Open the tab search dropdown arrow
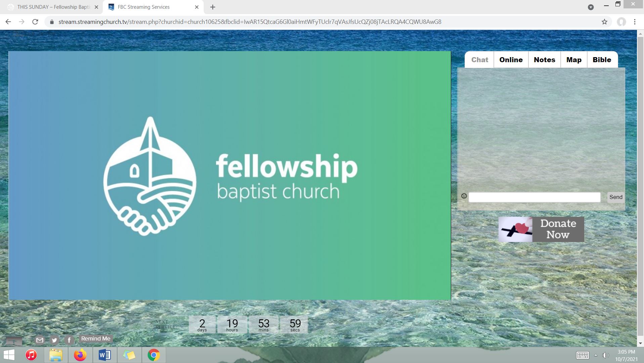The width and height of the screenshot is (644, 363). point(591,7)
